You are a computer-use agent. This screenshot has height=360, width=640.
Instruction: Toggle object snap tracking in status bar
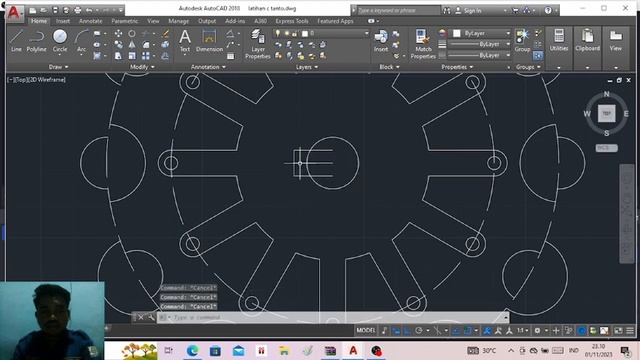tap(456, 331)
